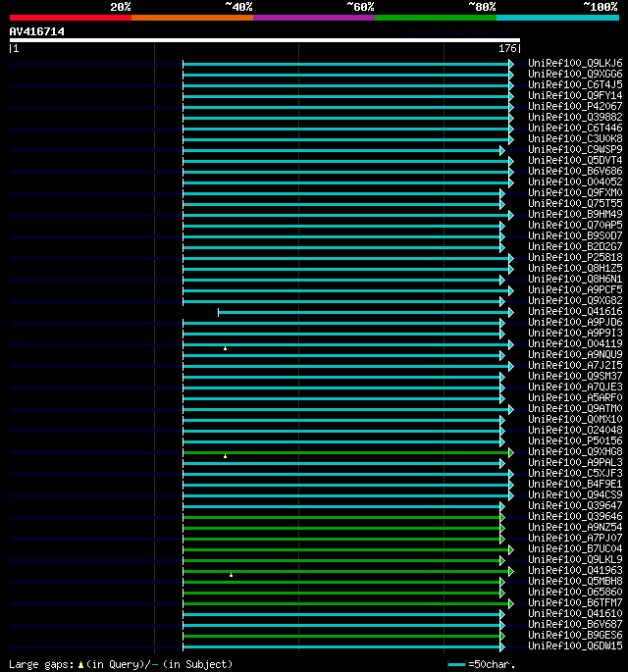Click the UniRef100_Q9ATM0 label

coord(575,408)
